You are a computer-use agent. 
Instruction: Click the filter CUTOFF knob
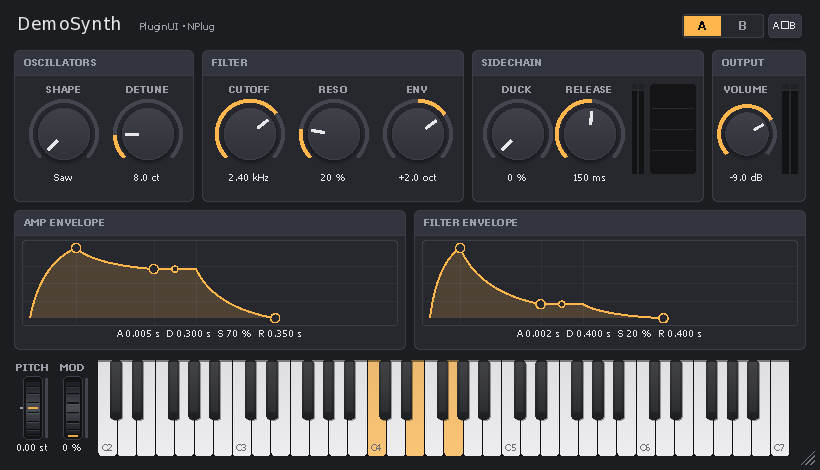249,133
